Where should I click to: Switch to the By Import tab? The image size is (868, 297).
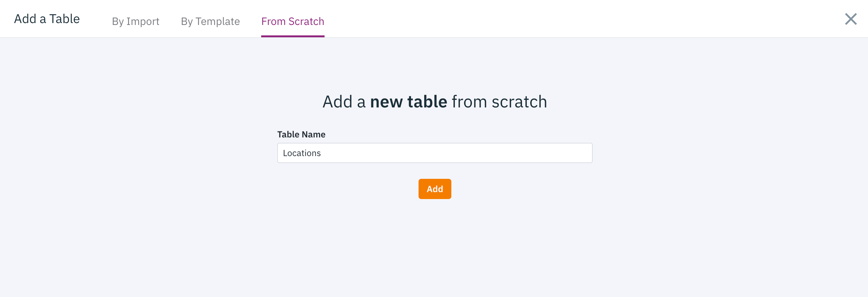pos(135,21)
